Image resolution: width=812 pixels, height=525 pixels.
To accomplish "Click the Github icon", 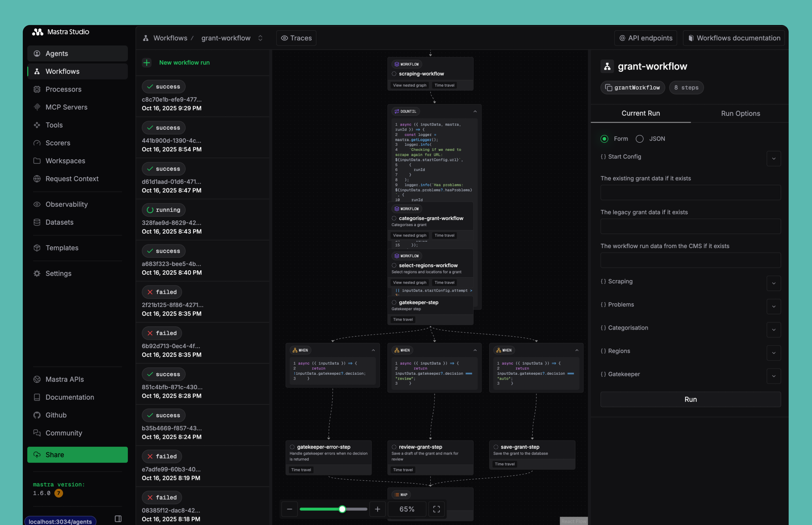I will pyautogui.click(x=37, y=415).
